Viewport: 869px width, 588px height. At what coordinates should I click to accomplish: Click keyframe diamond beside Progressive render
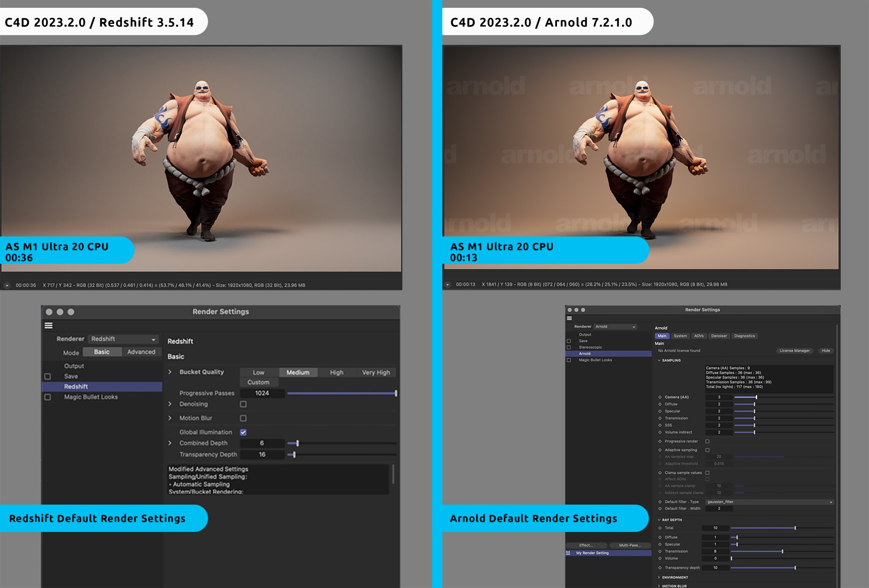pyautogui.click(x=660, y=441)
